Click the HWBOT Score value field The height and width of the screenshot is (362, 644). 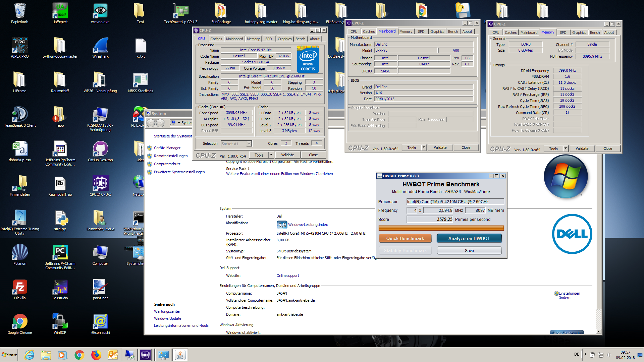click(430, 219)
